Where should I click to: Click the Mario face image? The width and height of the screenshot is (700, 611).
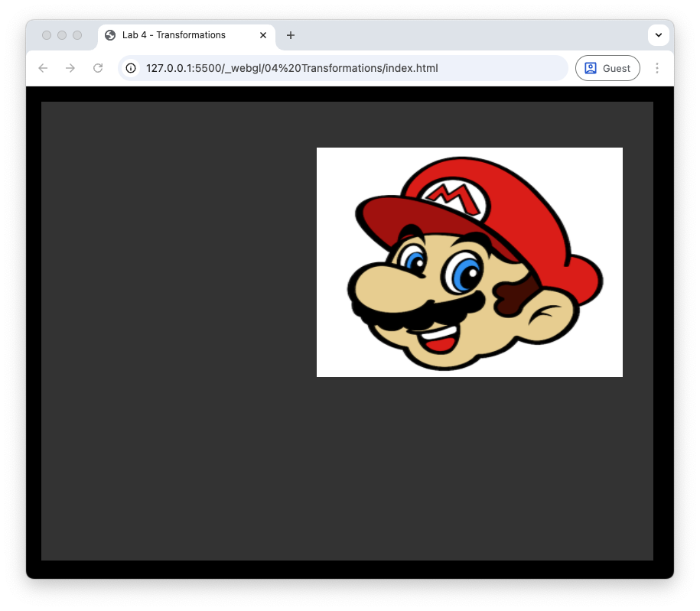469,262
